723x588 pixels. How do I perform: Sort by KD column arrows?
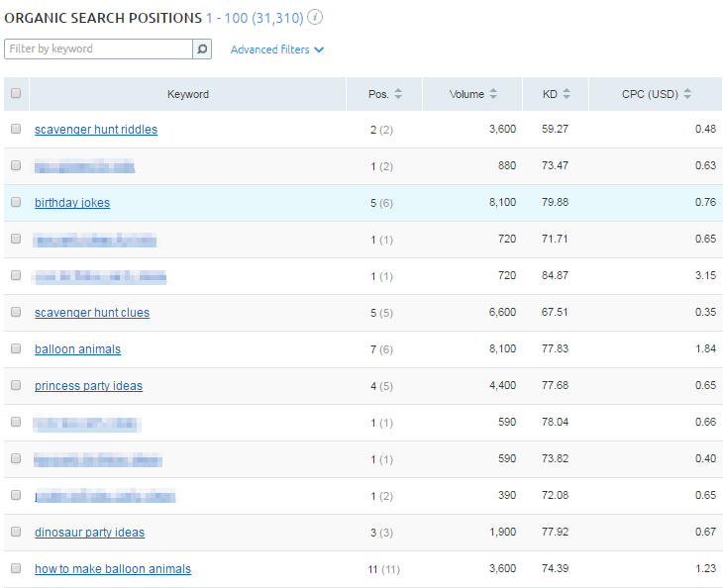567,94
